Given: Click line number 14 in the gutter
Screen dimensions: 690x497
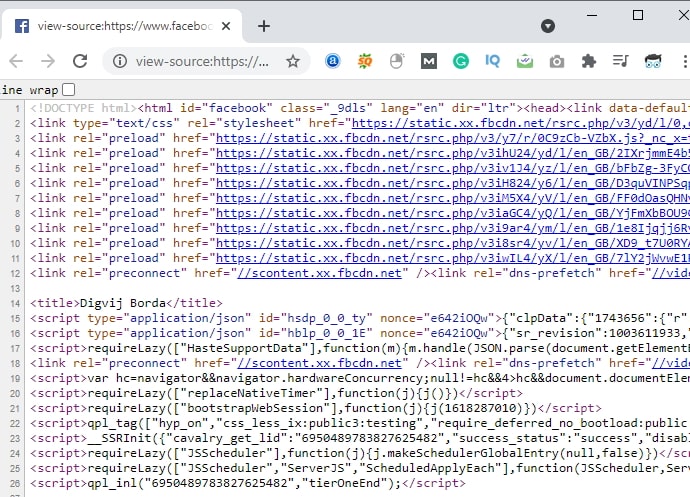Looking at the screenshot, I should [15, 303].
